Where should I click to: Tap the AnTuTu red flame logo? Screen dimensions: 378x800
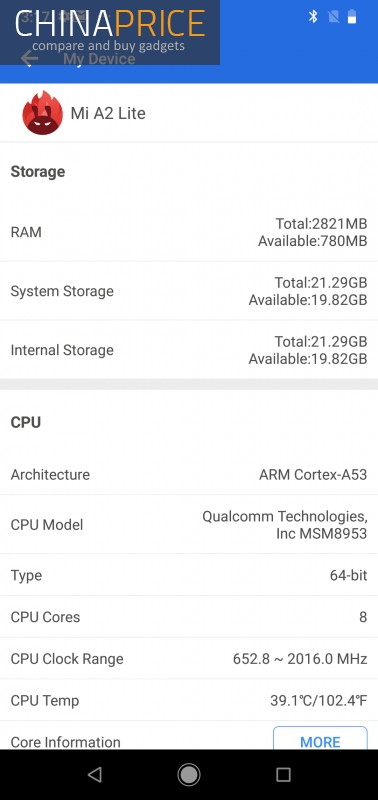point(42,113)
